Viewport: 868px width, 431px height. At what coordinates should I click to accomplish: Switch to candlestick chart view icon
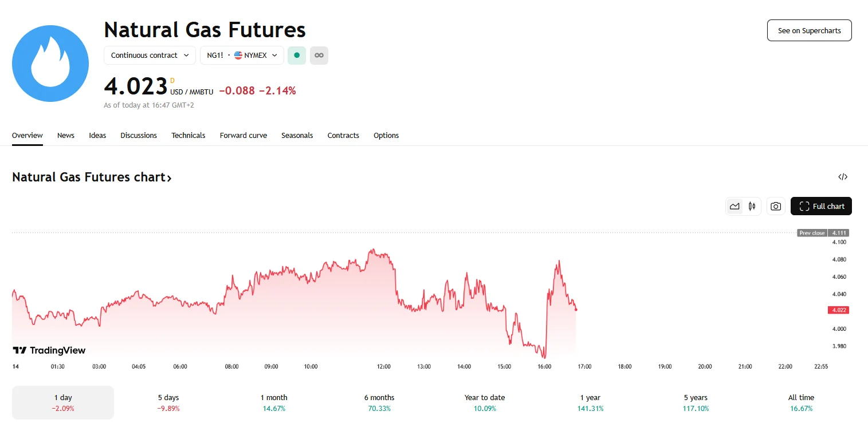[752, 207]
